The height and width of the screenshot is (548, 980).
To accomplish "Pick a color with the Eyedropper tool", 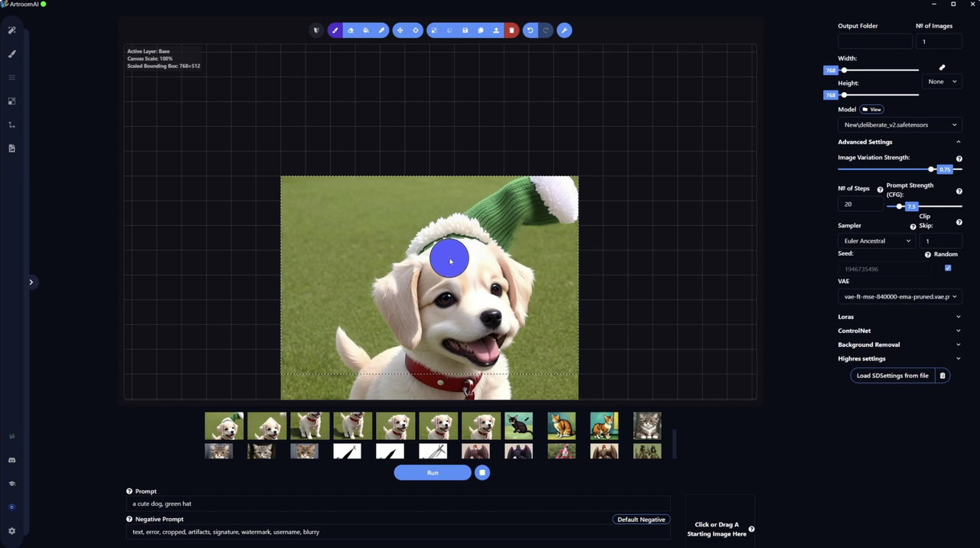I will click(381, 30).
